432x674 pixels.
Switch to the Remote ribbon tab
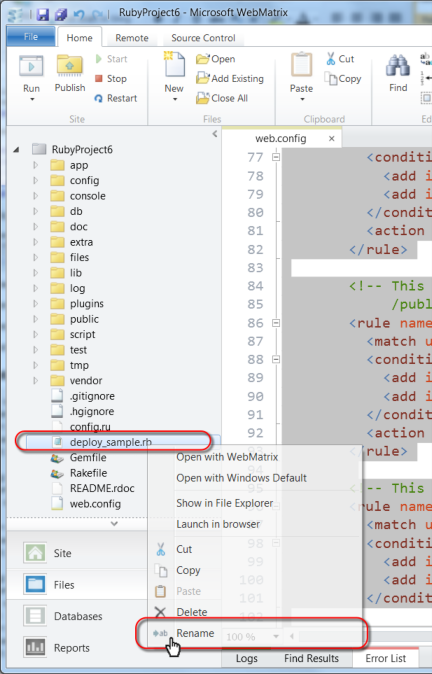click(x=132, y=38)
